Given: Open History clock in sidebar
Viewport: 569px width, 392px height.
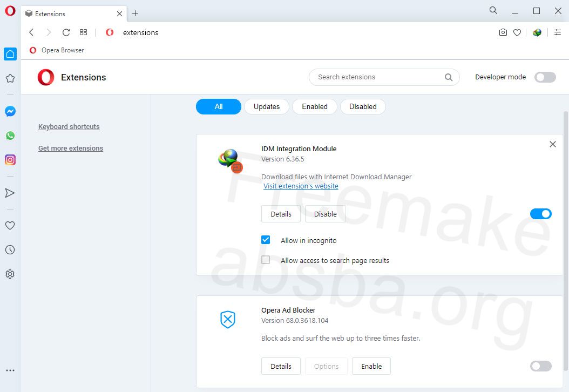Looking at the screenshot, I should (x=10, y=249).
